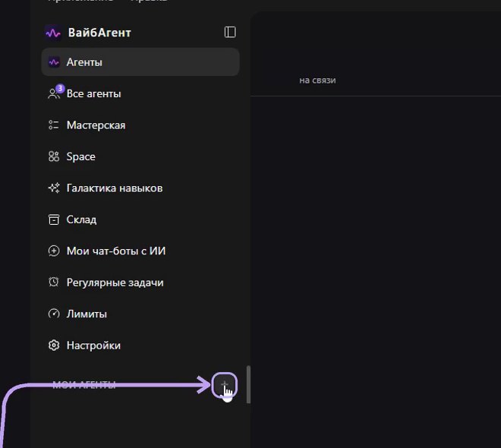Open Все агенты people icon
This screenshot has width=501, height=448.
(53, 94)
